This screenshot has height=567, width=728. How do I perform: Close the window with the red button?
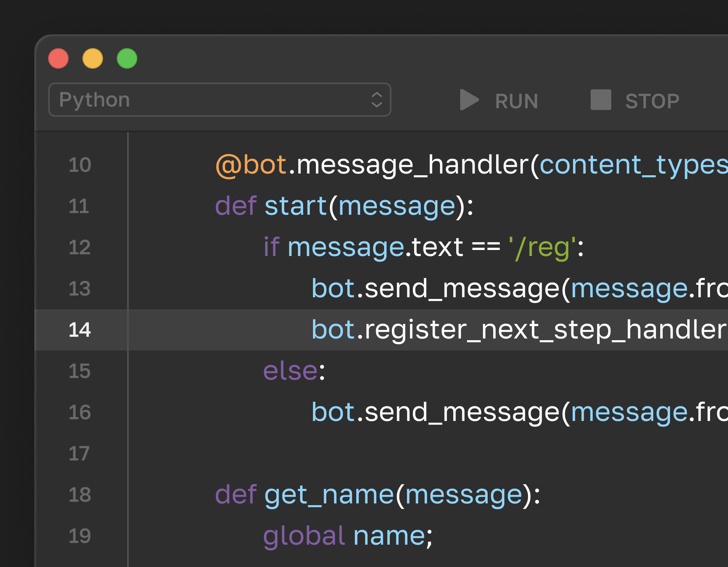point(58,59)
